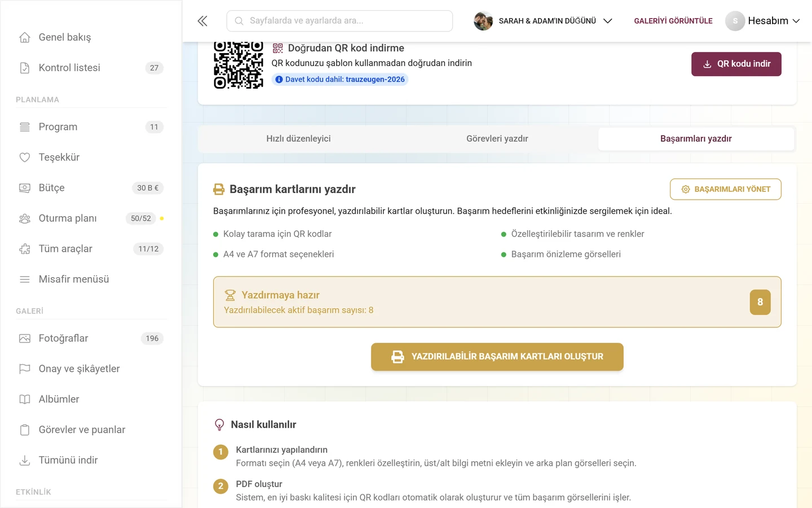Click the 27 badge on Kontrol listesi
This screenshot has width=812, height=508.
click(x=155, y=68)
